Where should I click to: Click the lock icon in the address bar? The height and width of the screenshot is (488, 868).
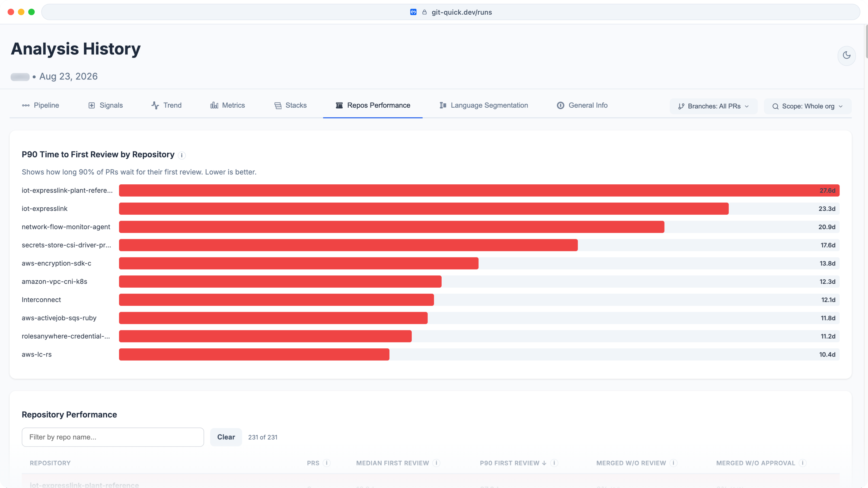(x=425, y=12)
